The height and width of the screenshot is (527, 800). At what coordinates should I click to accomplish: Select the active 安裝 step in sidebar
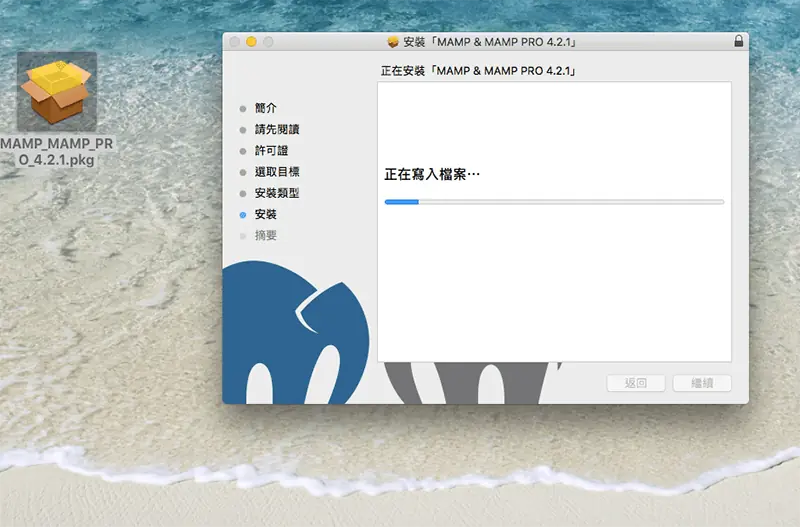tap(265, 214)
